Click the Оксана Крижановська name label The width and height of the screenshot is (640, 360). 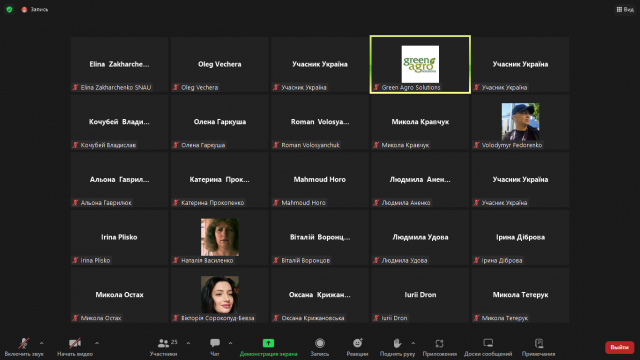pyautogui.click(x=313, y=318)
